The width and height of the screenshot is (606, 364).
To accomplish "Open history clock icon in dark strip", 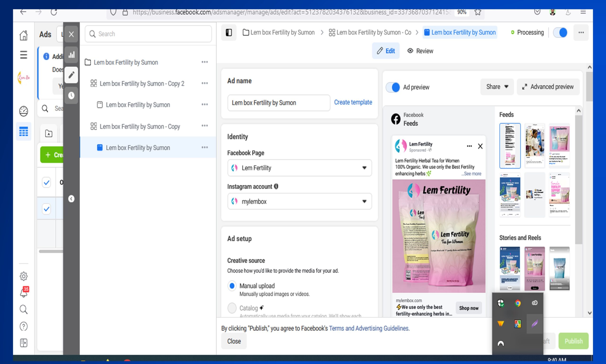I will point(71,95).
